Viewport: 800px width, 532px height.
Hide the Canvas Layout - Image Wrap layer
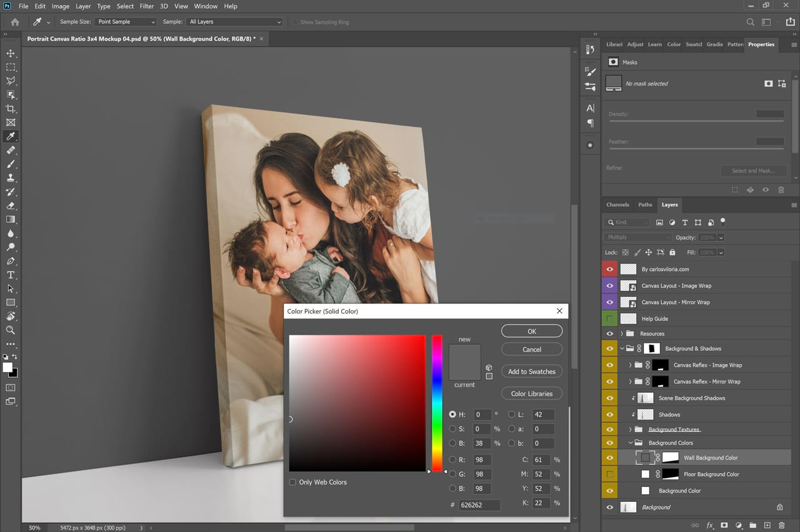coord(609,285)
